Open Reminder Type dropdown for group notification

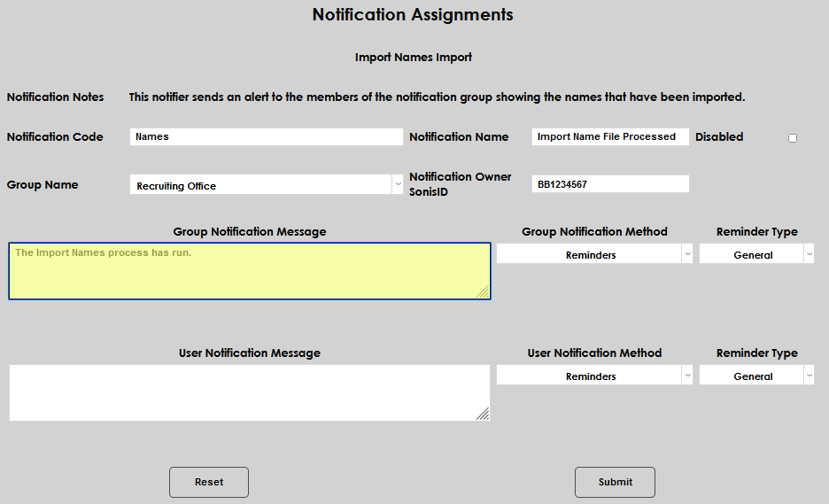(x=756, y=255)
